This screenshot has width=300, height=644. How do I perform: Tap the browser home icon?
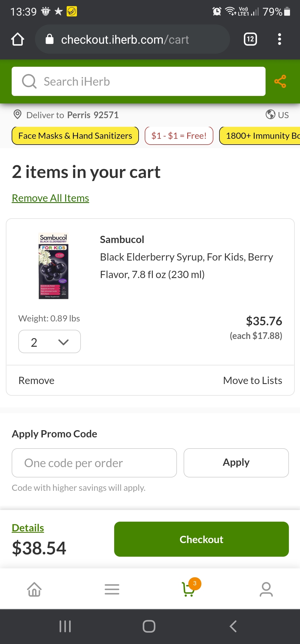tap(17, 39)
